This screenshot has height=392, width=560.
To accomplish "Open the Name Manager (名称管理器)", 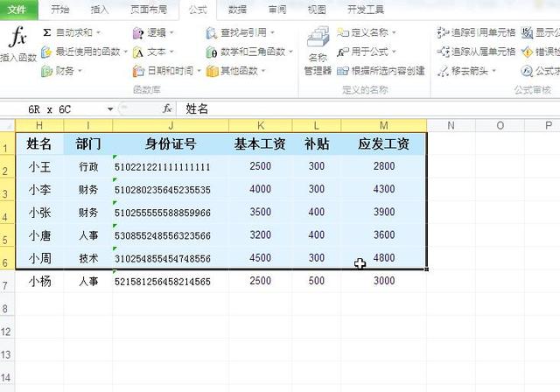I will pos(318,51).
